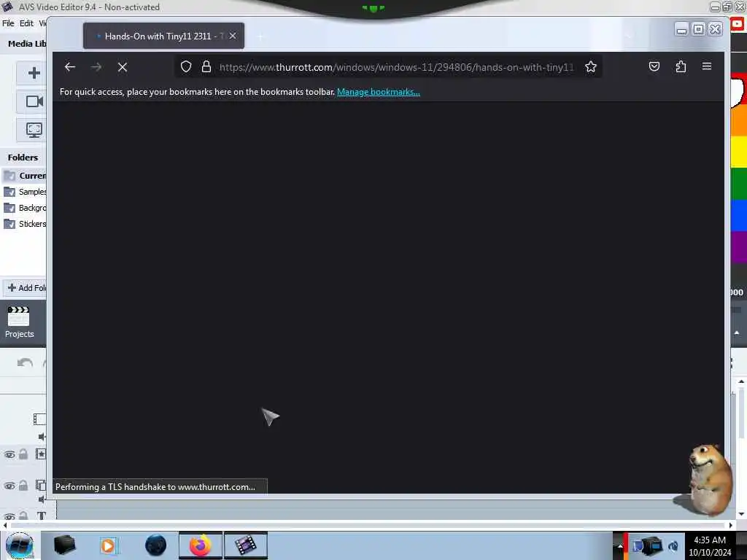Select the Current folder in AVS Folders
747x560 pixels.
pos(25,176)
